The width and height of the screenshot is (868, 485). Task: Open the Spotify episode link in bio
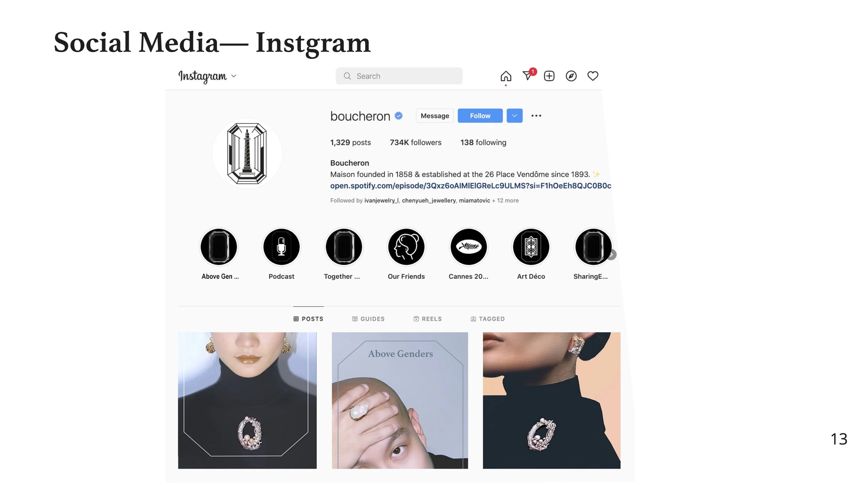point(470,186)
